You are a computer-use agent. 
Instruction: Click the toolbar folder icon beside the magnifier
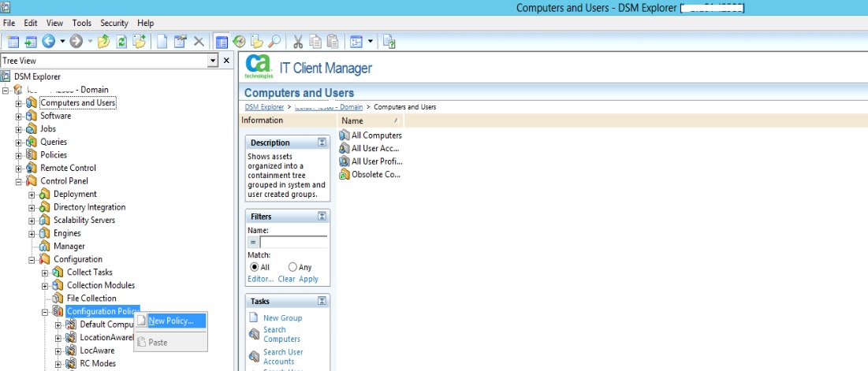257,42
